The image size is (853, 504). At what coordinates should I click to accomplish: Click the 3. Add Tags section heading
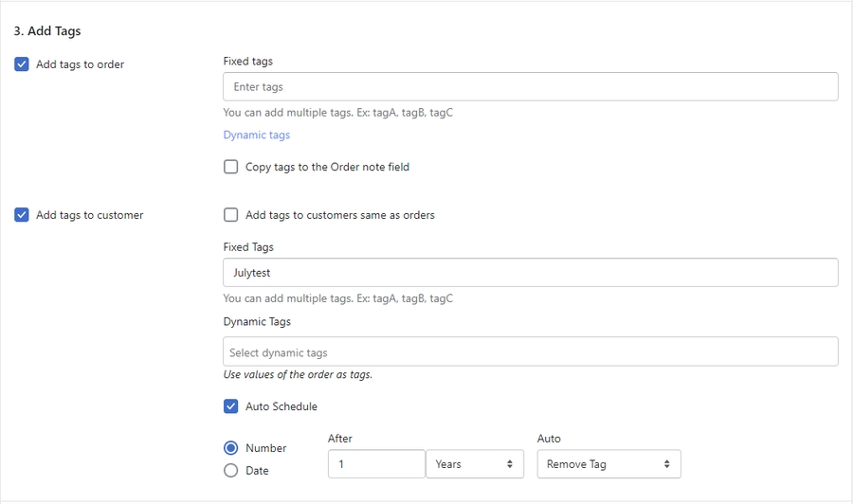[47, 31]
